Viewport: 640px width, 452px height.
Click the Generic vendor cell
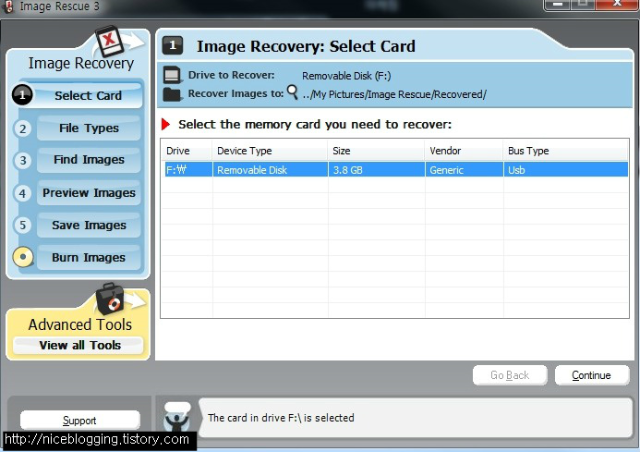coord(464,170)
